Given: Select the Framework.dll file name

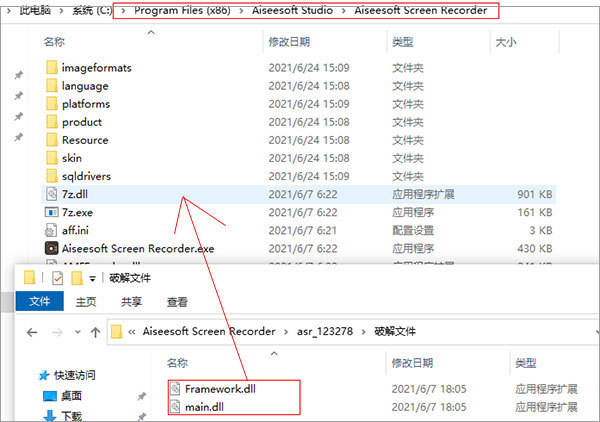Looking at the screenshot, I should pyautogui.click(x=220, y=389).
